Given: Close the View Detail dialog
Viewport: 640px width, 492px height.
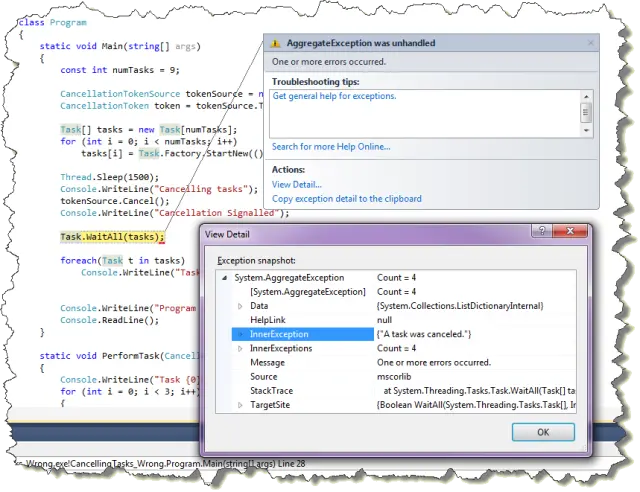Looking at the screenshot, I should (570, 231).
